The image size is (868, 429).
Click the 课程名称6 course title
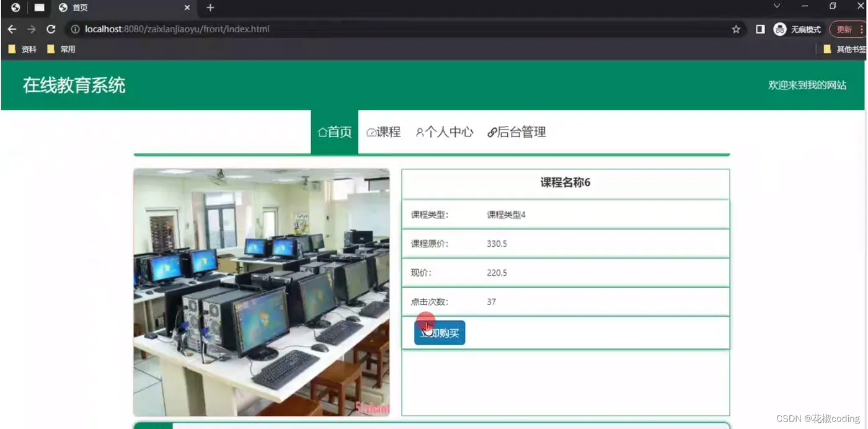565,182
